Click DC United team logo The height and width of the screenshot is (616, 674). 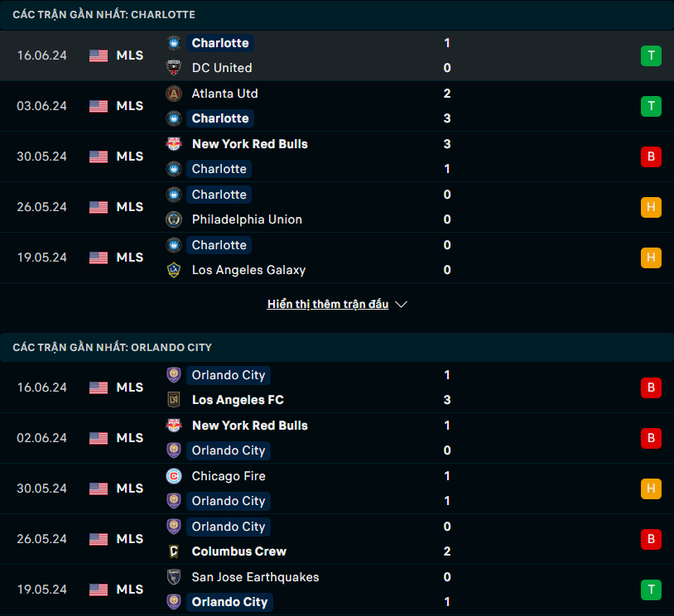[174, 68]
